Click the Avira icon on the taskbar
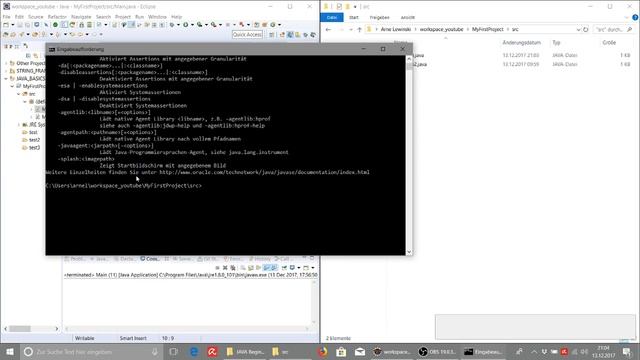The image size is (640, 360). (212, 351)
